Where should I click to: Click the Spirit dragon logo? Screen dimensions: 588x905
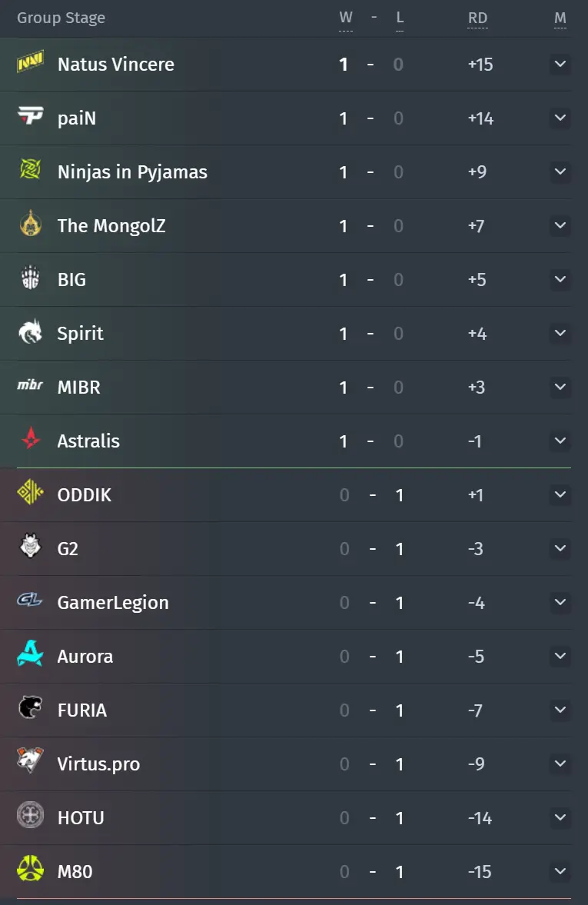pyautogui.click(x=31, y=331)
